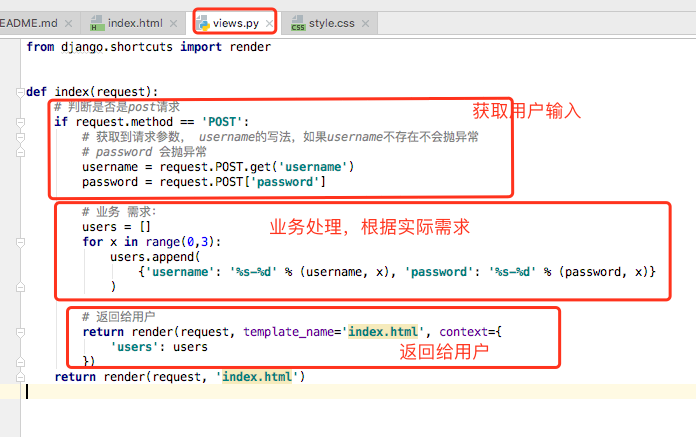Screen dimensions: 696x437
Task: Click the 'from django.shortcuts import render' line
Action: 148,47
